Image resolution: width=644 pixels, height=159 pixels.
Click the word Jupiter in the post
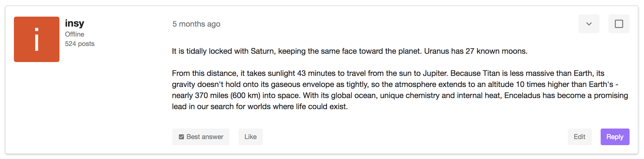[x=435, y=73]
